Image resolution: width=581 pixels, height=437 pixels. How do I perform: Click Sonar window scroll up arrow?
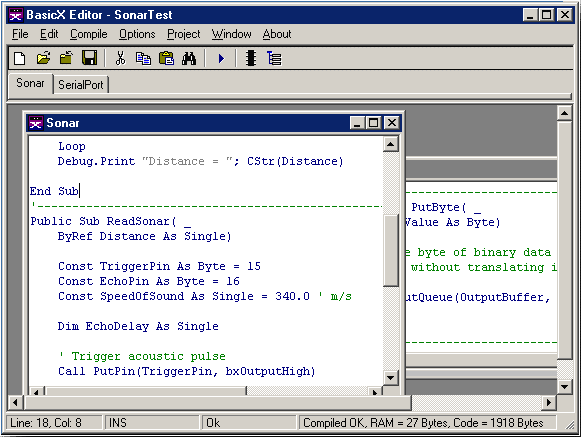click(x=391, y=144)
